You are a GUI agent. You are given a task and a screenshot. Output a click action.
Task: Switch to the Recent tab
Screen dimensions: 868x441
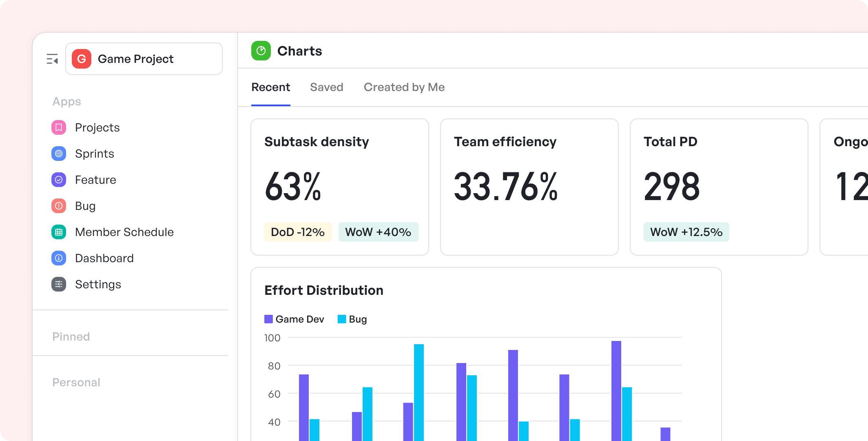click(x=271, y=87)
